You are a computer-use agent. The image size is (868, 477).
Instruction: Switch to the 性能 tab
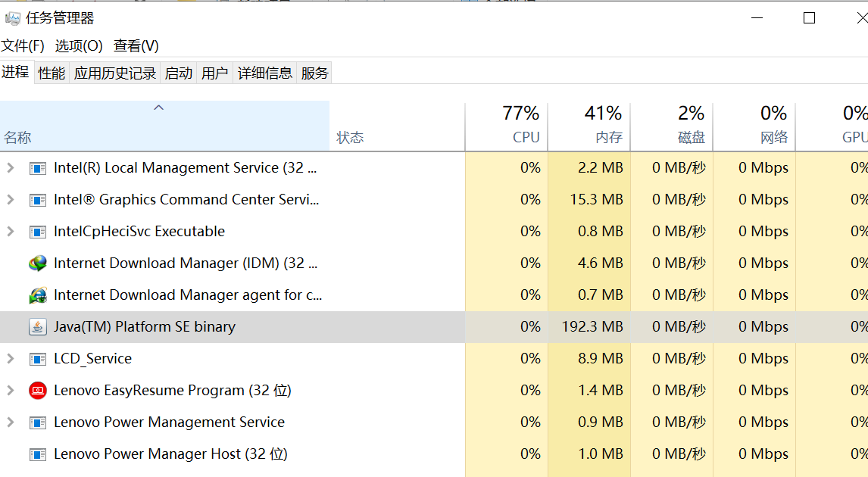52,73
